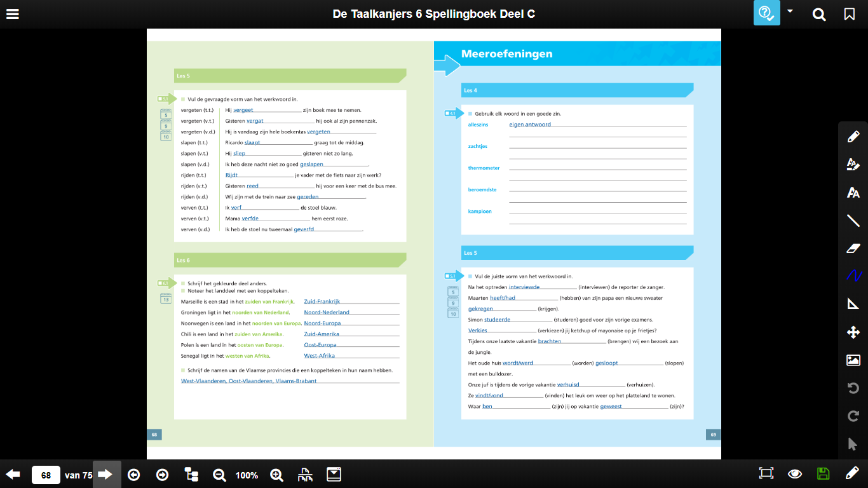
Task: Click page number 68 badge on page
Action: pos(154,435)
